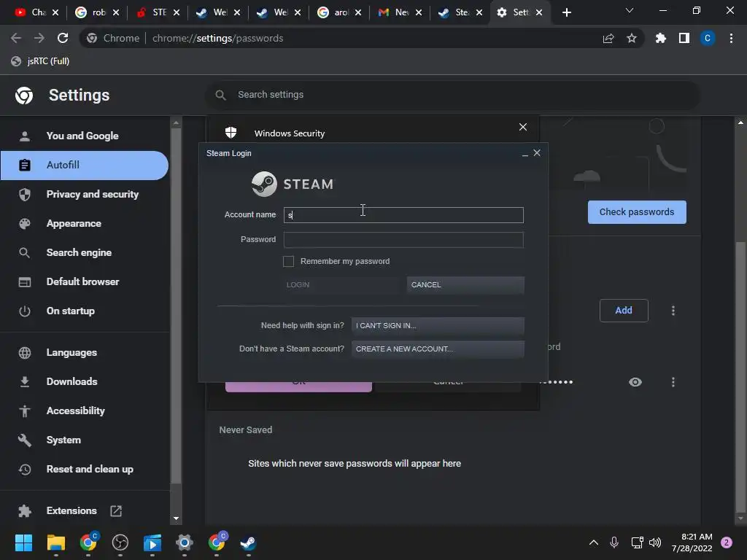Open Privacy and security section
The width and height of the screenshot is (747, 560).
click(x=85, y=194)
